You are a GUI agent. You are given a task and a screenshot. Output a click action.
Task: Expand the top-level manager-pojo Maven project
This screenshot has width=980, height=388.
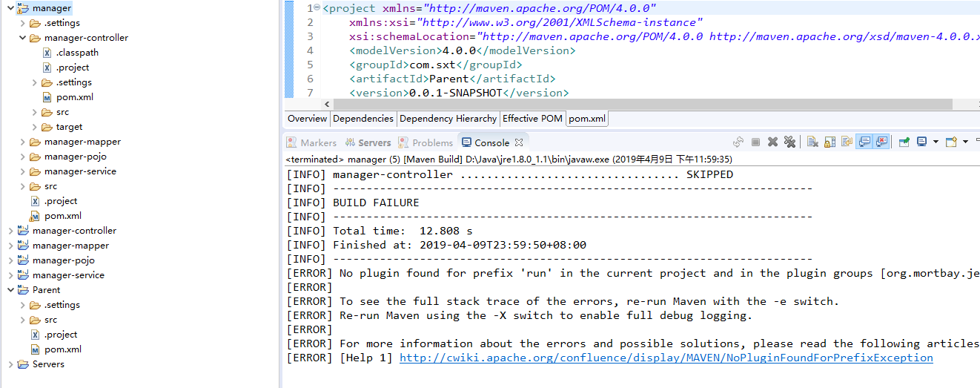pos(10,260)
